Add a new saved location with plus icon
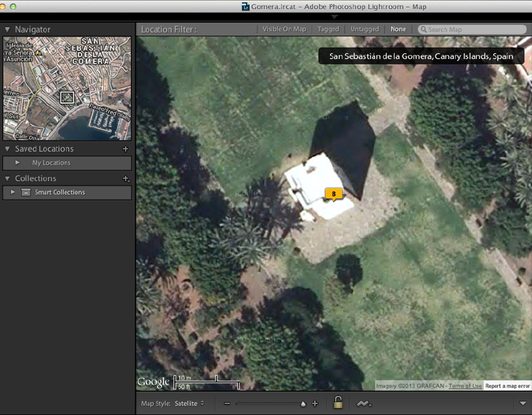The height and width of the screenshot is (415, 532). click(126, 149)
